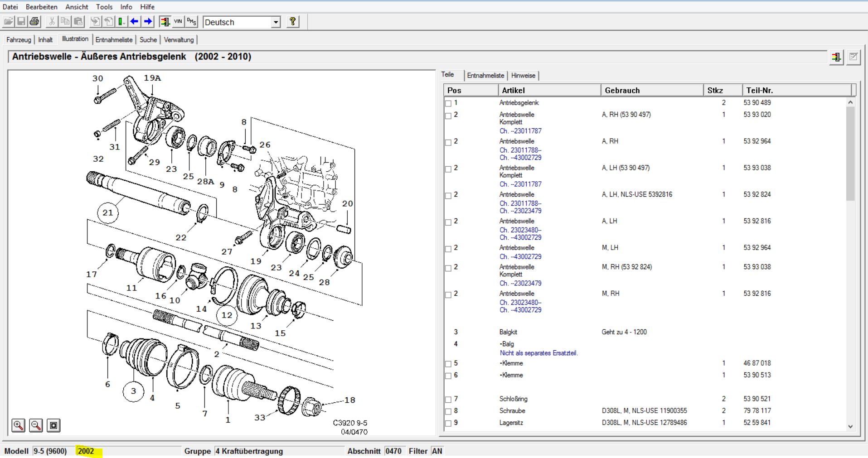868x458 pixels.
Task: Check the box for Antriebsgelenk position 1
Action: 448,103
